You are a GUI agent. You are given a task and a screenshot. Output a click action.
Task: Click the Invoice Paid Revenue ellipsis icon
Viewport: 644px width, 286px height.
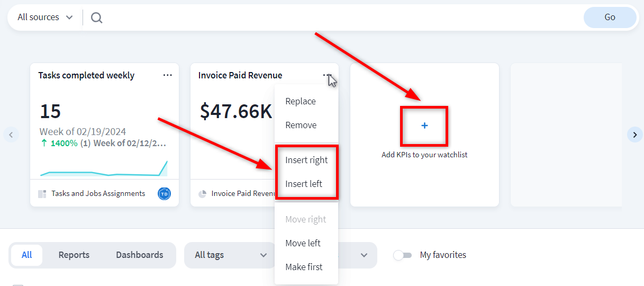327,75
